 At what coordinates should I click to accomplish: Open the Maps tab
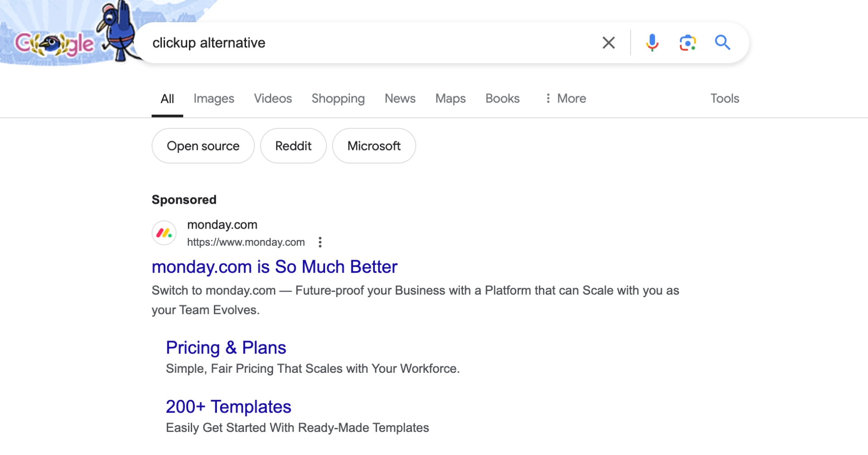click(451, 99)
